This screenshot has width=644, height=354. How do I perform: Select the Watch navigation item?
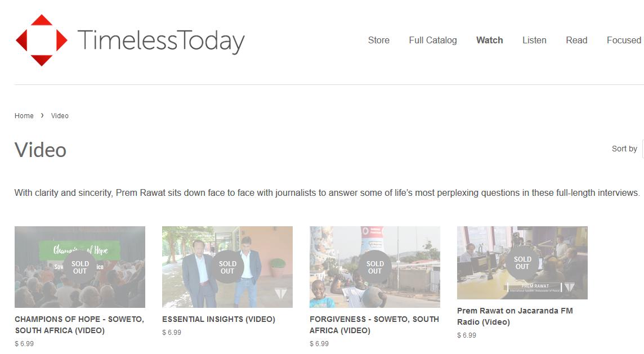(x=489, y=40)
